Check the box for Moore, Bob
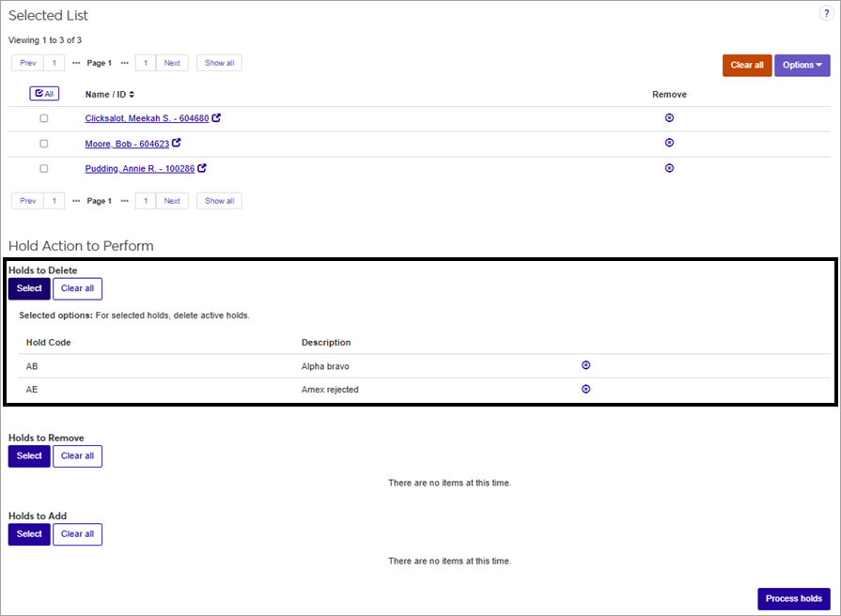The image size is (841, 616). click(44, 143)
